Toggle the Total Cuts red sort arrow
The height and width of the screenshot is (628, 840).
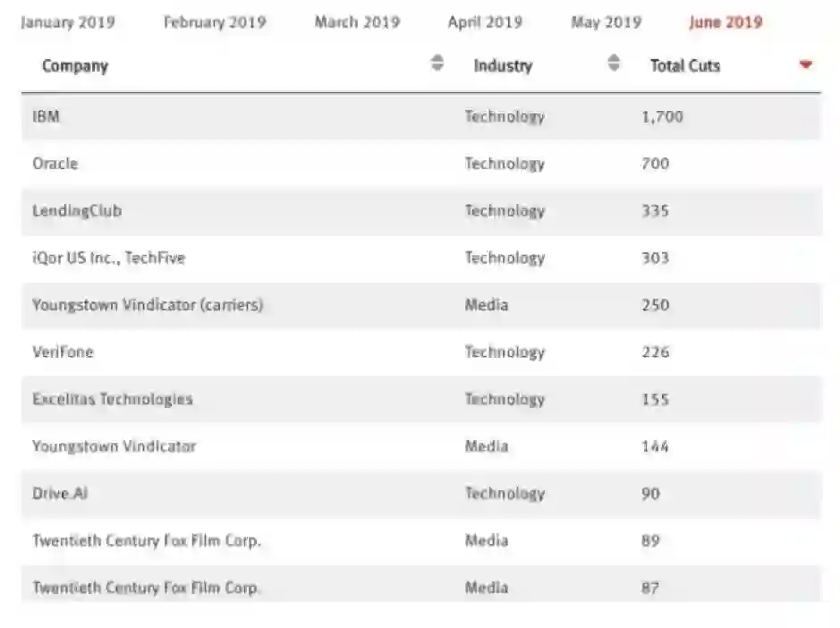[x=805, y=64]
